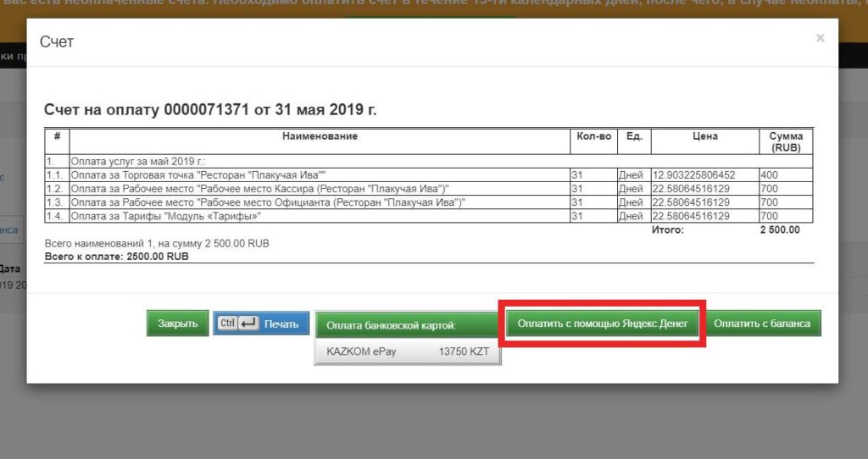Pay using the Яндекс.Денег button
This screenshot has height=459, width=868.
pos(602,324)
